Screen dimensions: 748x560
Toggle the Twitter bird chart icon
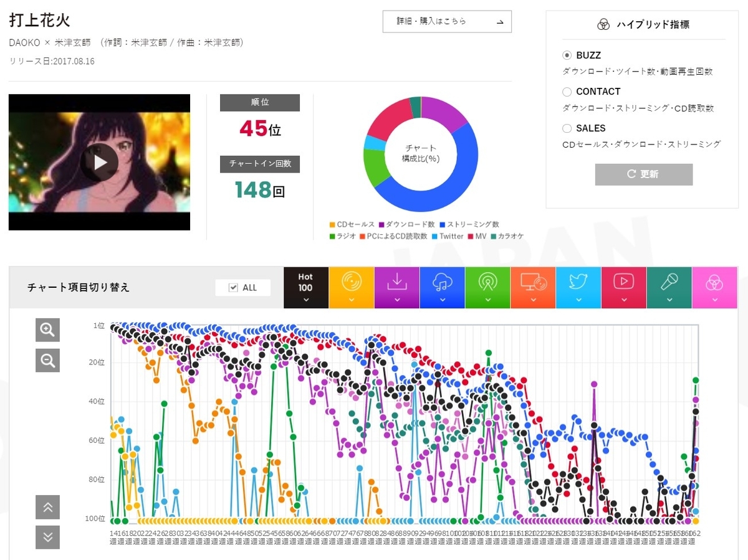click(578, 288)
